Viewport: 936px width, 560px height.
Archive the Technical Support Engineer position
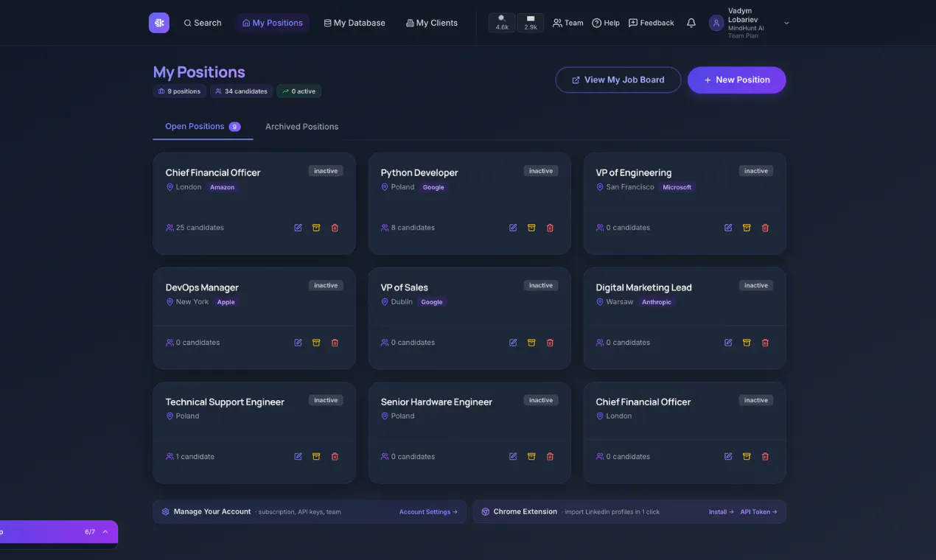point(316,457)
